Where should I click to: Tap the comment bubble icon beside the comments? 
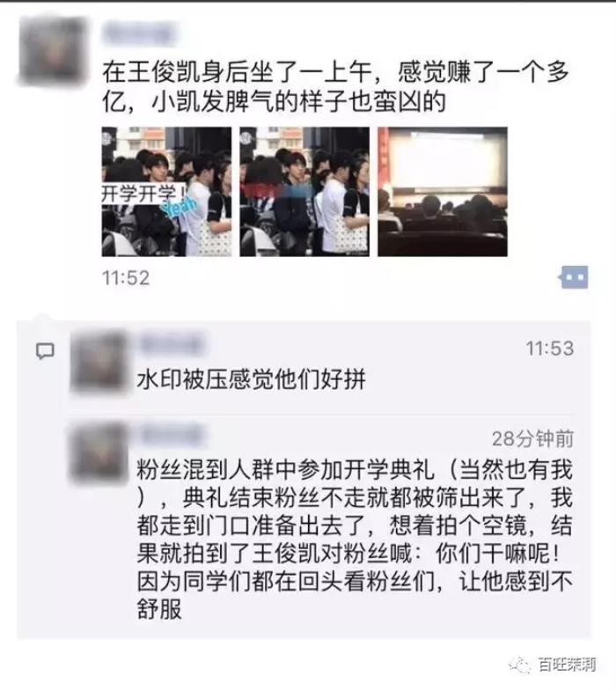45,351
